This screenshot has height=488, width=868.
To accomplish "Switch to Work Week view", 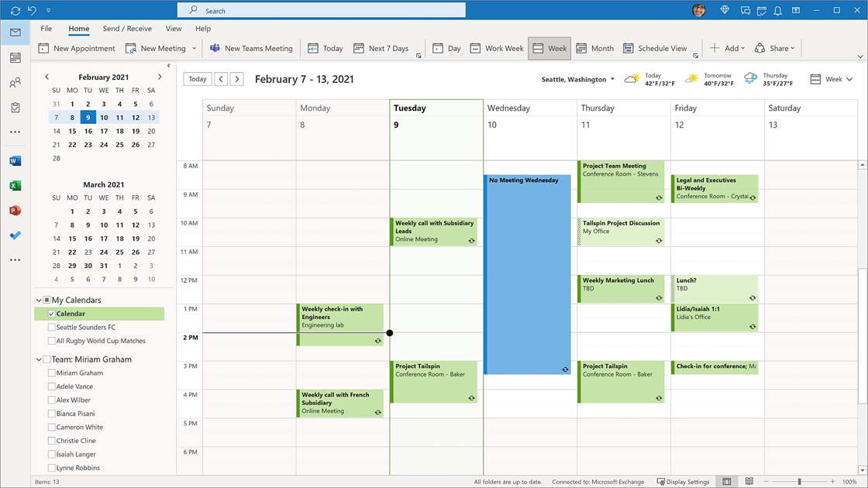I will (497, 48).
